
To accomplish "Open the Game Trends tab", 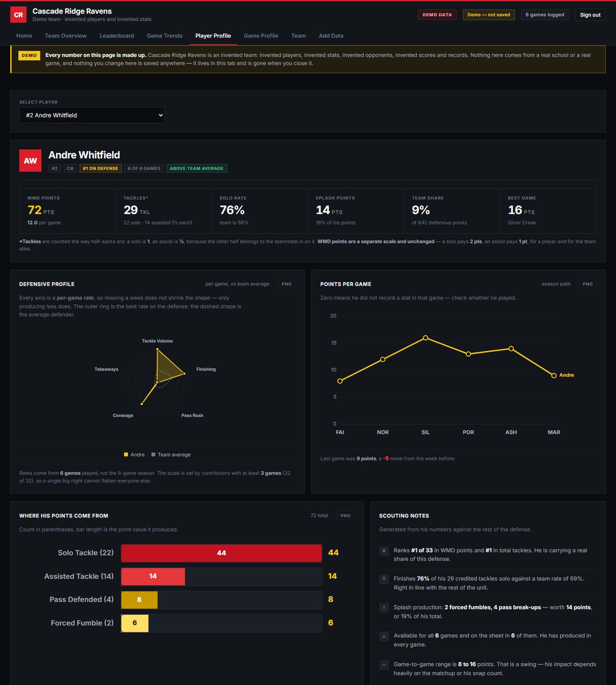I will (165, 36).
